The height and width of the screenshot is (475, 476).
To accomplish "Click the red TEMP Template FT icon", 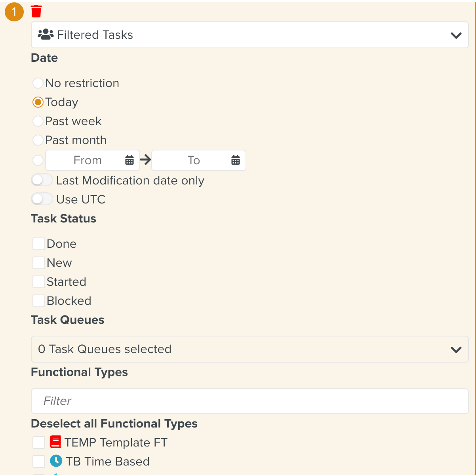I will pyautogui.click(x=55, y=442).
